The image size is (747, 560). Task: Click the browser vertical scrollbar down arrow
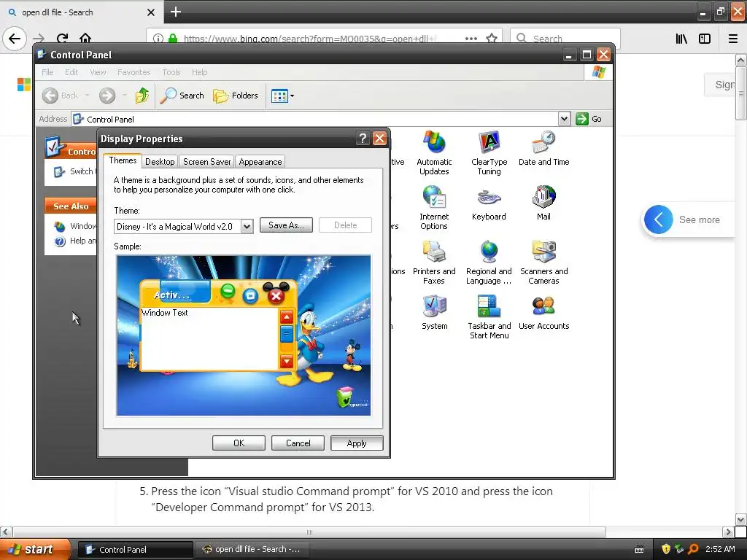tap(740, 519)
